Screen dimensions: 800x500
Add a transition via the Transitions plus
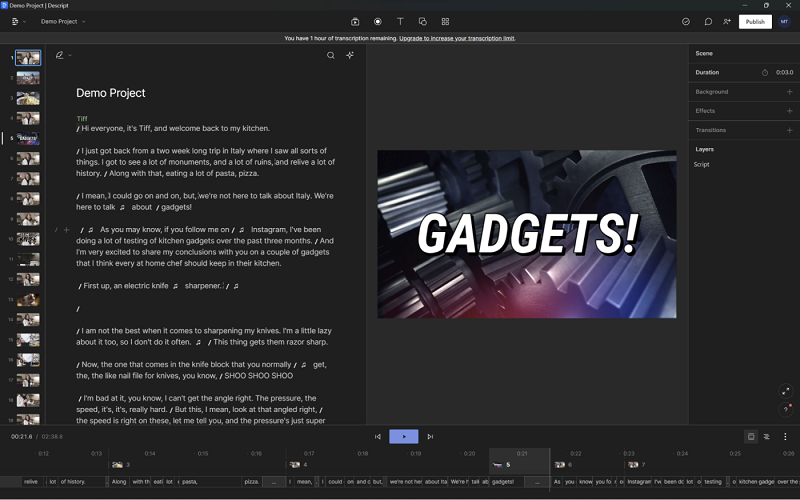[x=789, y=130]
